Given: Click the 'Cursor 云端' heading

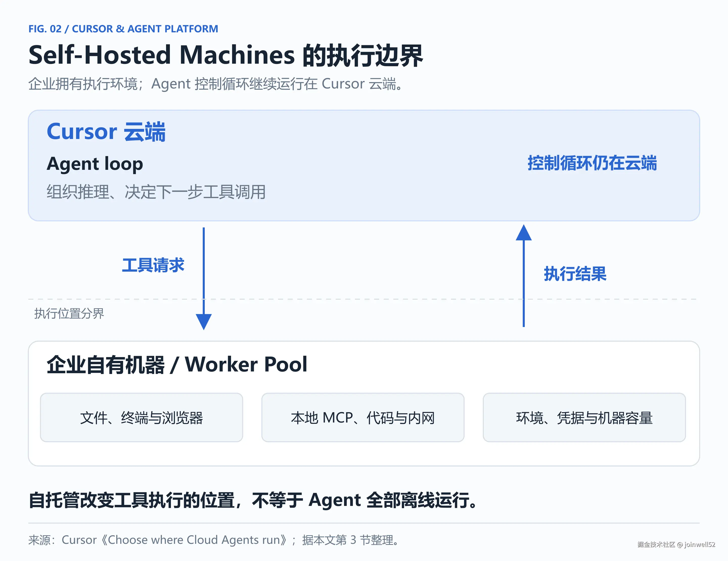Looking at the screenshot, I should click(x=106, y=132).
